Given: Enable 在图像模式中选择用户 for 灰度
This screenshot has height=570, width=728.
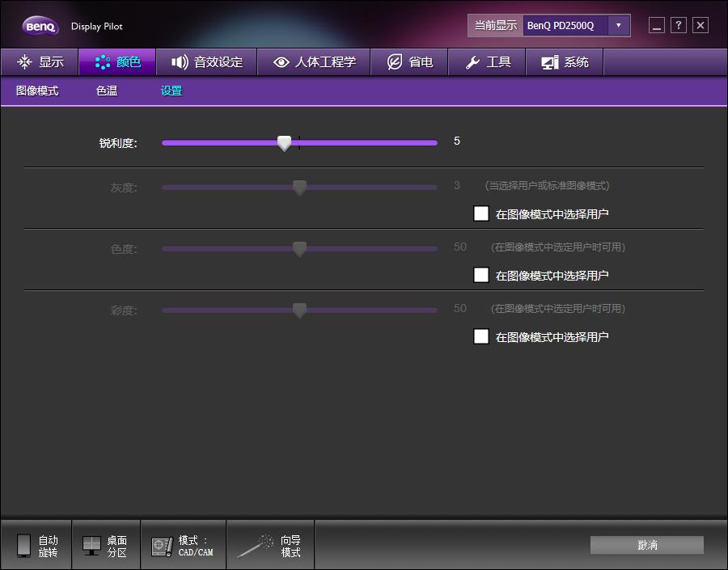Looking at the screenshot, I should pos(481,213).
